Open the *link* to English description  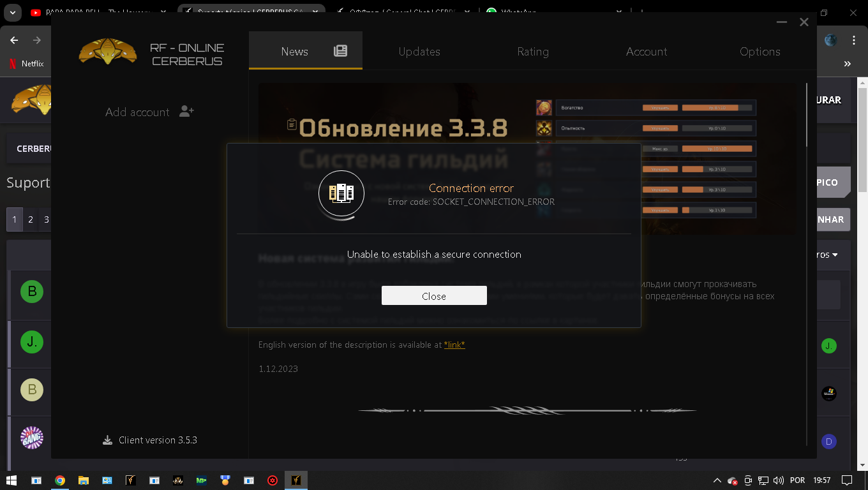(454, 345)
